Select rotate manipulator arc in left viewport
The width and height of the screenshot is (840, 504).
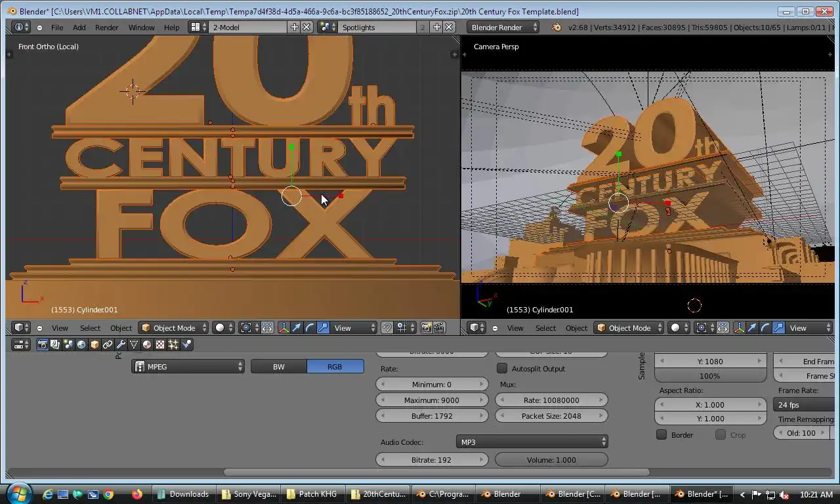310,327
